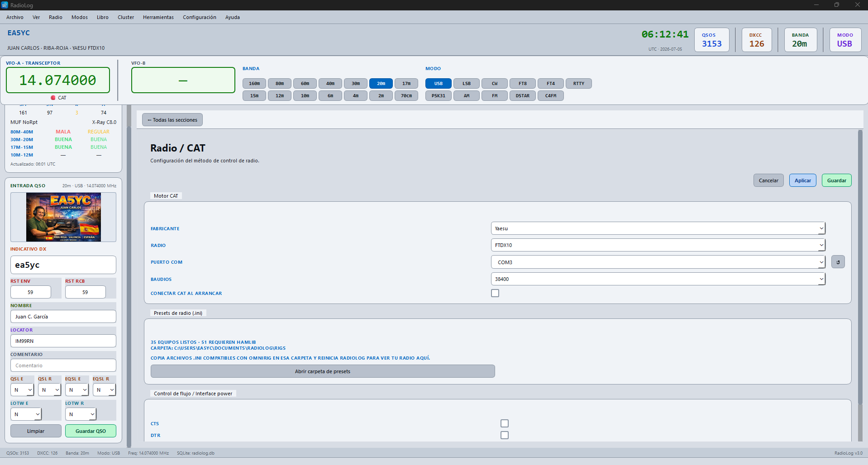
Task: Open the Fabricante dropdown
Action: 658,228
